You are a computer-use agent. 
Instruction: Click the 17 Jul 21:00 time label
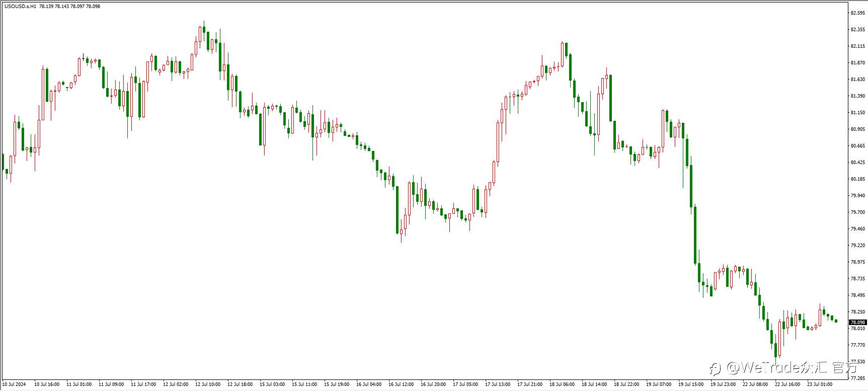pos(530,384)
